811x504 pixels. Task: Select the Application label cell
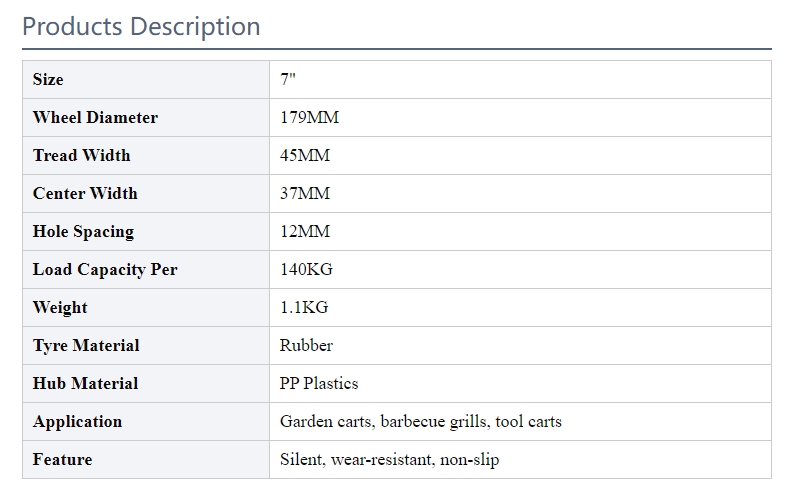[146, 422]
